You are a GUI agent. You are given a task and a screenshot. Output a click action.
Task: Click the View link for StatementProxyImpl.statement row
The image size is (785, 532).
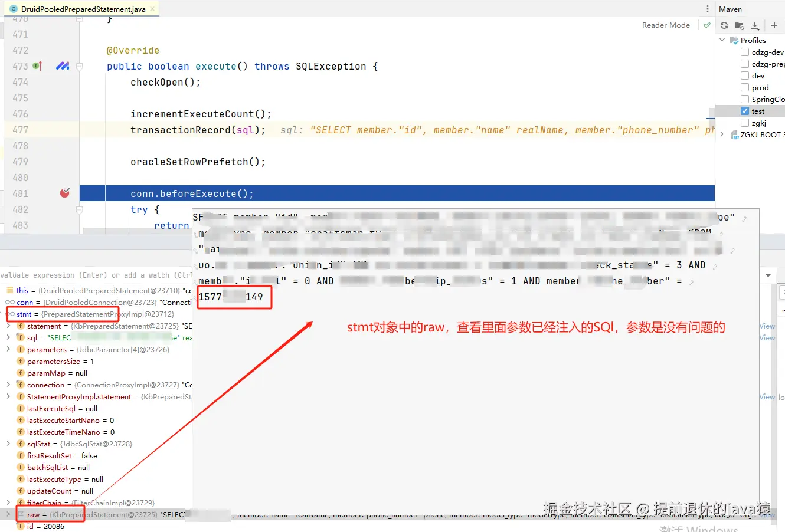[767, 396]
